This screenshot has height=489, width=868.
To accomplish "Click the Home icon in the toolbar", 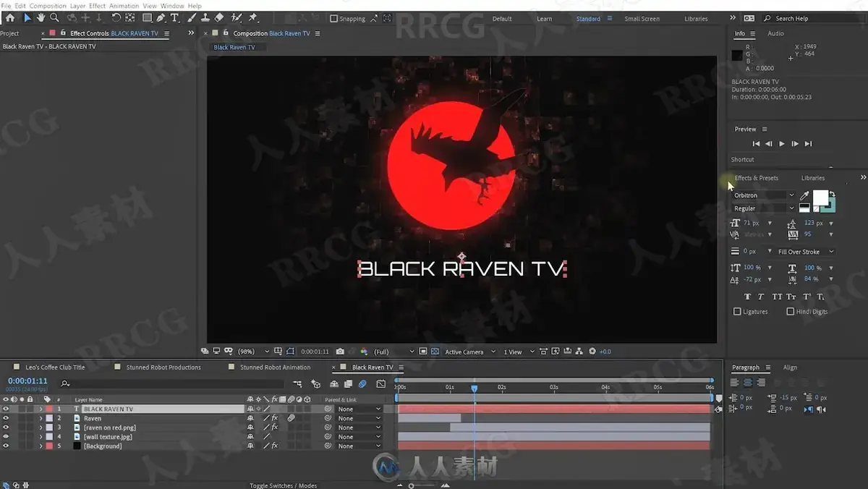I will click(x=9, y=17).
